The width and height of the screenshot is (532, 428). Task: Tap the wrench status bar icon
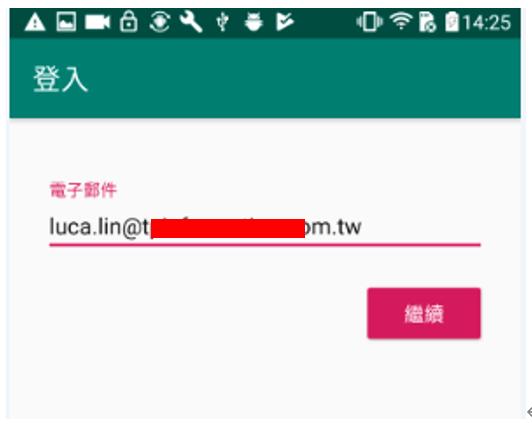(191, 22)
